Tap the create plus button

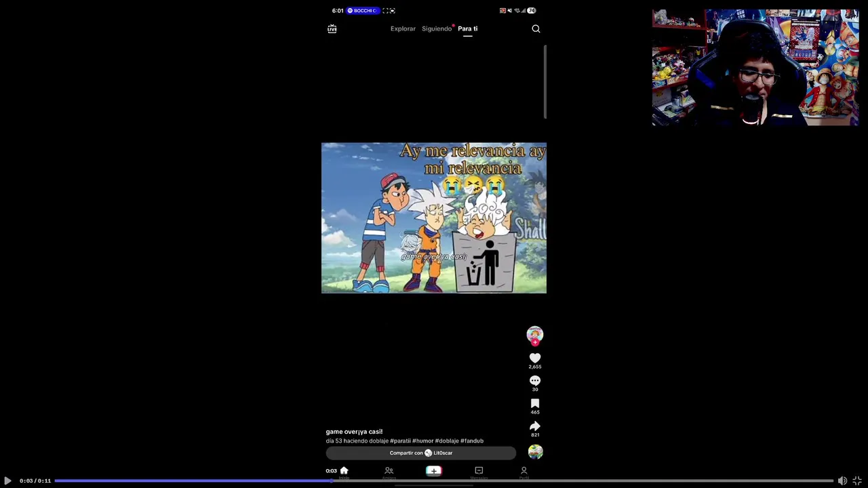coord(434,471)
